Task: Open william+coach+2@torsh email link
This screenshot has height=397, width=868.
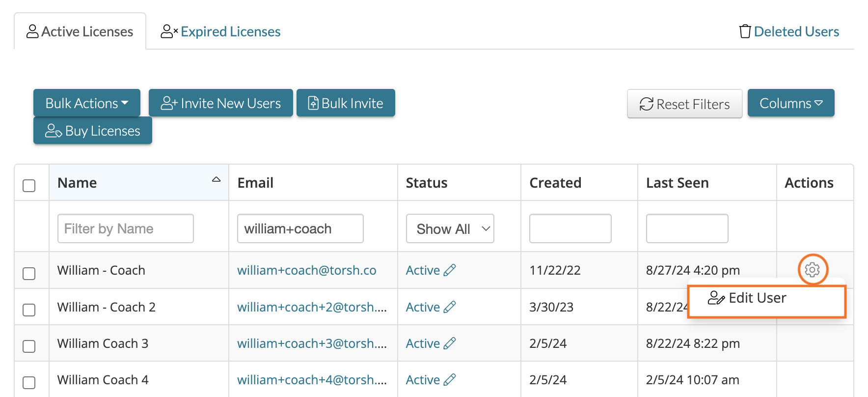Action: pyautogui.click(x=312, y=307)
